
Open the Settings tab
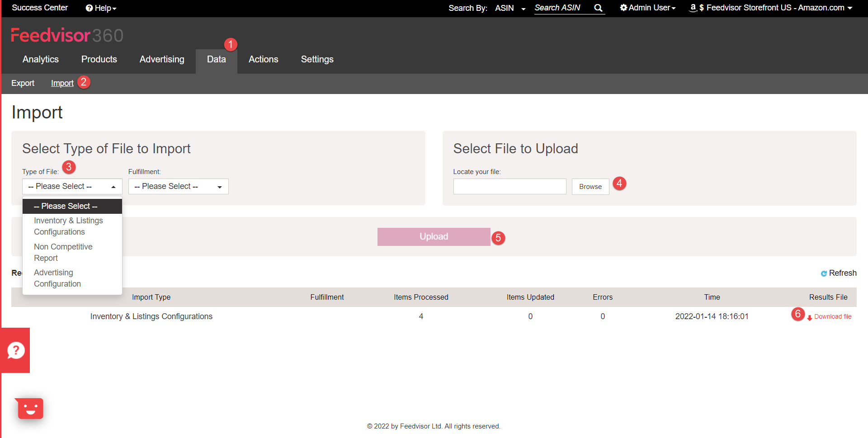(317, 59)
